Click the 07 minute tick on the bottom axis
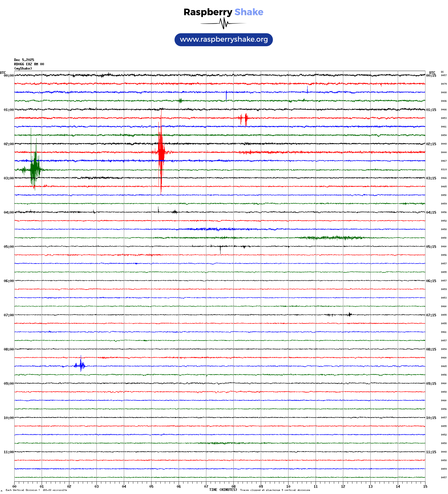 coord(206,487)
